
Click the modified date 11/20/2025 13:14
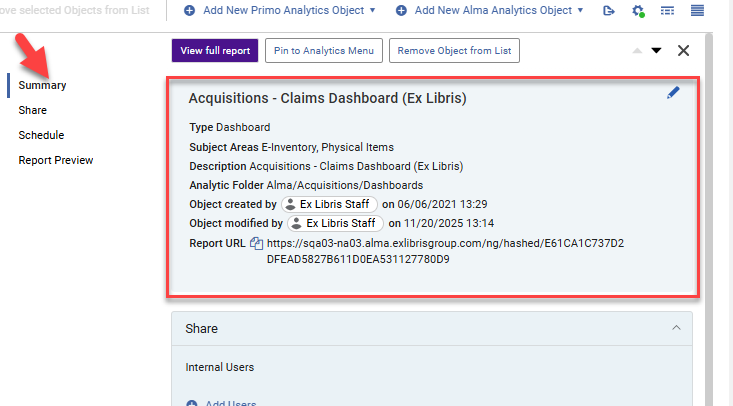pos(449,224)
